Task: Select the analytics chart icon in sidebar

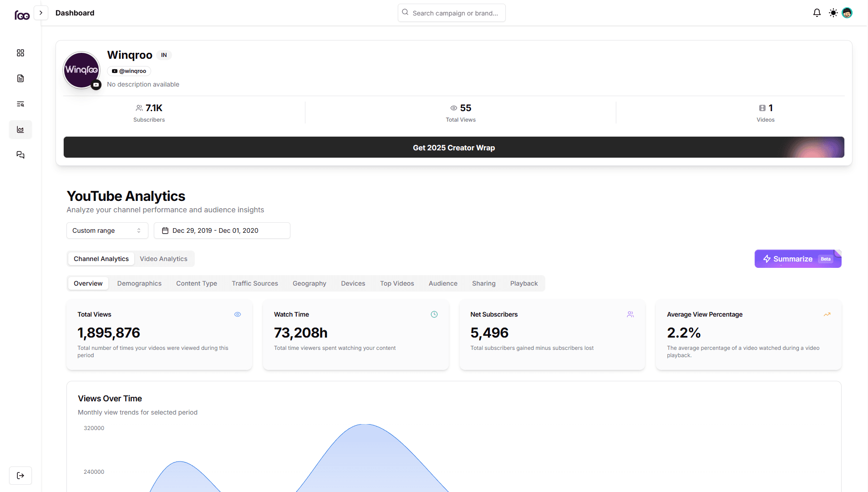Action: click(20, 129)
